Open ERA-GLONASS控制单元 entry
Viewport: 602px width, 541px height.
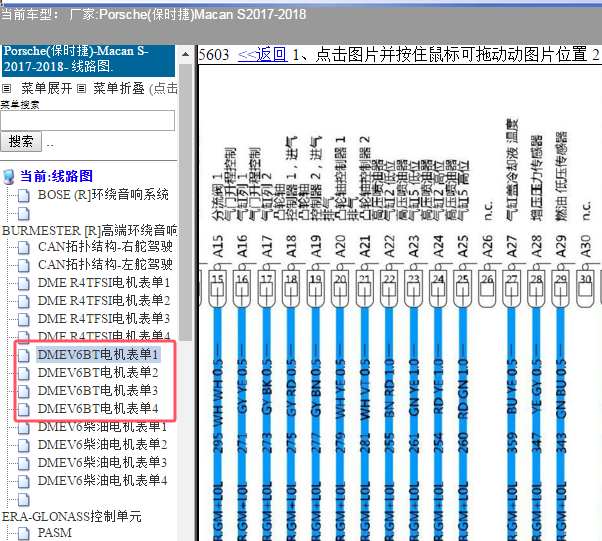tap(72, 516)
